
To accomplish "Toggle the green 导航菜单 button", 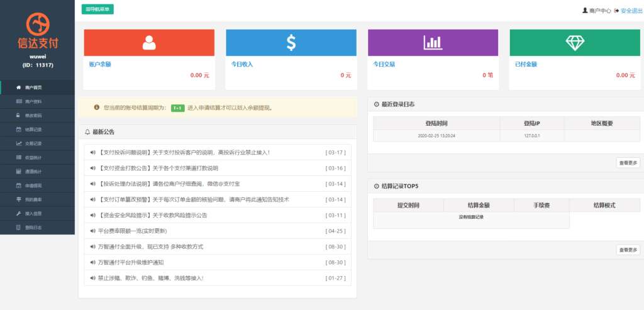I will tap(97, 9).
